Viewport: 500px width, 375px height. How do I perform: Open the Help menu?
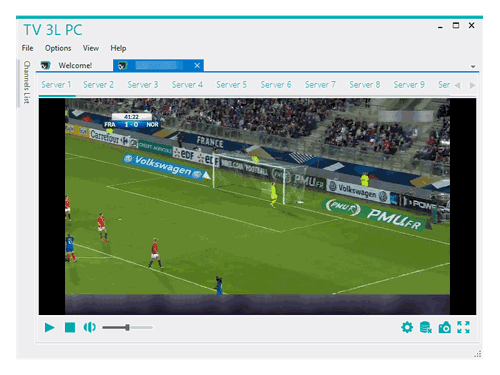pyautogui.click(x=118, y=48)
